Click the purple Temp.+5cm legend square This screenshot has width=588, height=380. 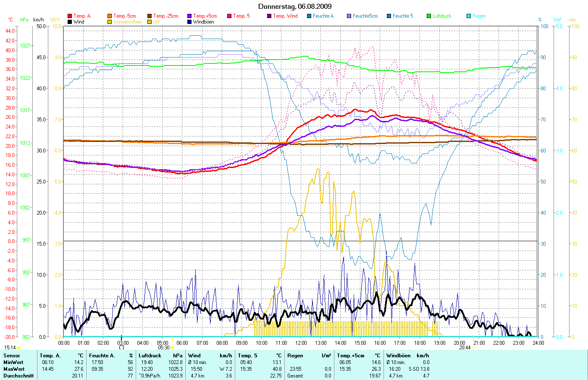[x=189, y=16]
